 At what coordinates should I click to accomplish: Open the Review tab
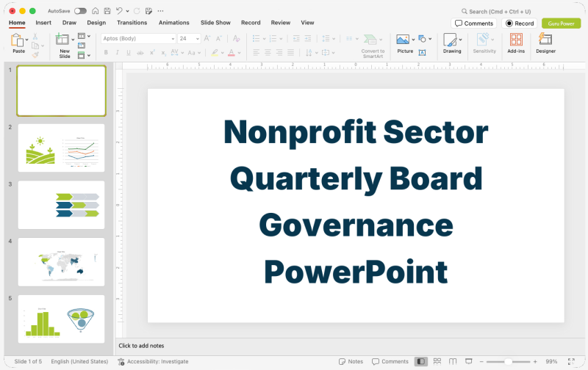click(x=281, y=23)
